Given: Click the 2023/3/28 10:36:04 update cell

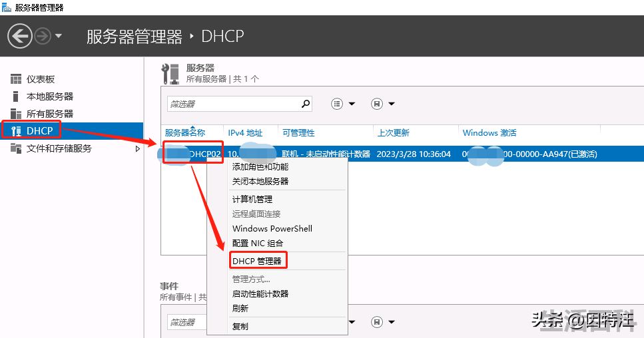Looking at the screenshot, I should click(414, 154).
